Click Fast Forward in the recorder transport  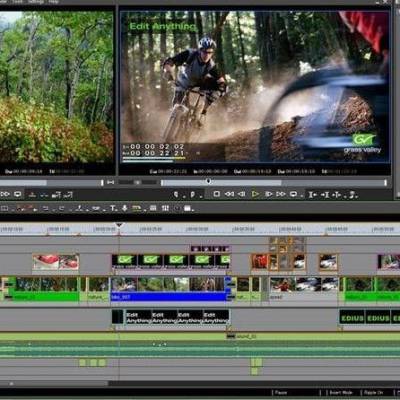point(281,194)
